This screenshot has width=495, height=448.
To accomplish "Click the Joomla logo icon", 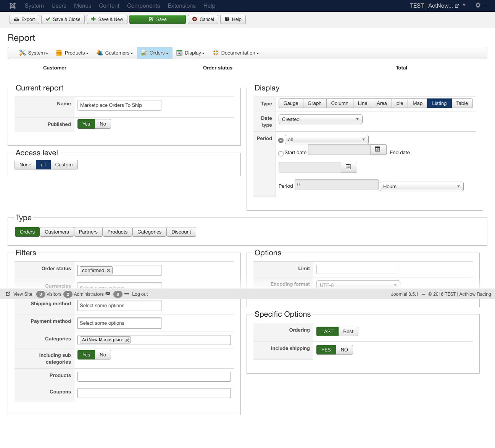I will tap(13, 6).
